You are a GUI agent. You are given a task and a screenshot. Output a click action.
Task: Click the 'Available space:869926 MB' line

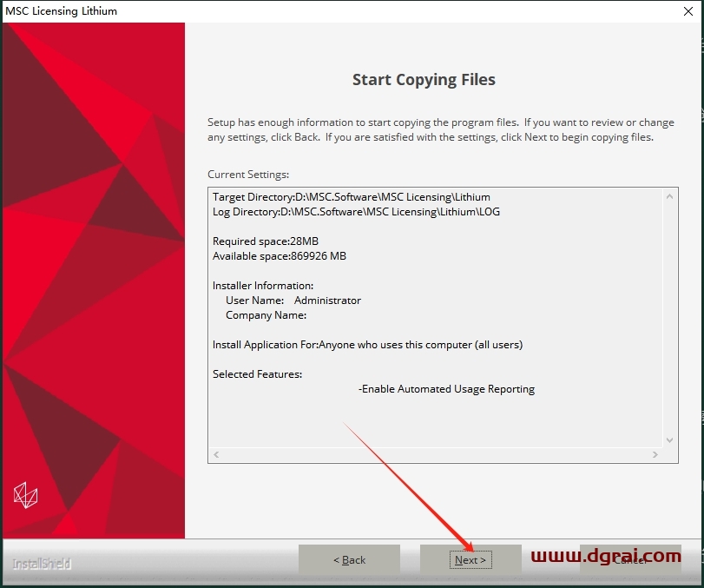coord(280,256)
